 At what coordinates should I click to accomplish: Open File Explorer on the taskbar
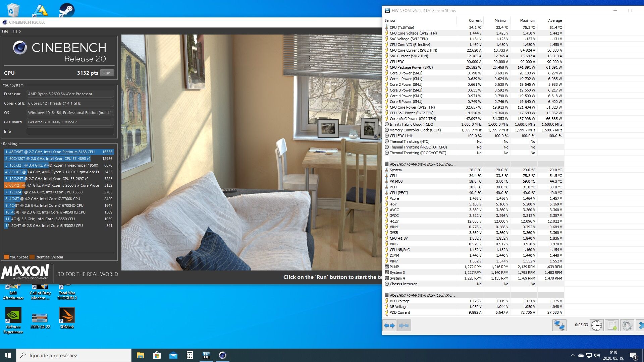coord(140,355)
